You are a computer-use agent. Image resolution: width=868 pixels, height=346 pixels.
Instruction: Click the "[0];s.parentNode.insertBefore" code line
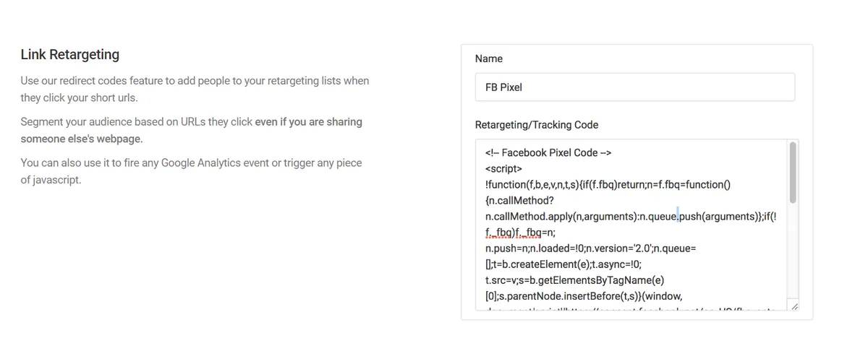pyautogui.click(x=583, y=295)
